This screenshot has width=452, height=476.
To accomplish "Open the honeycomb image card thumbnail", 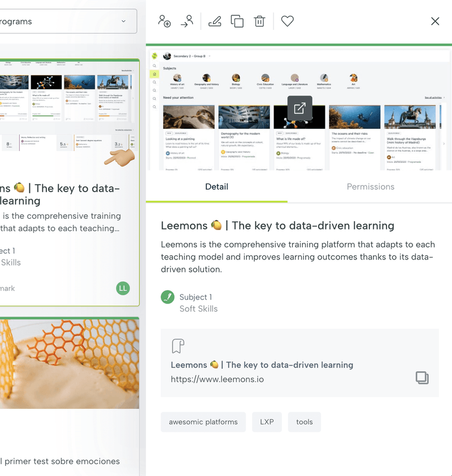I will pos(69,363).
